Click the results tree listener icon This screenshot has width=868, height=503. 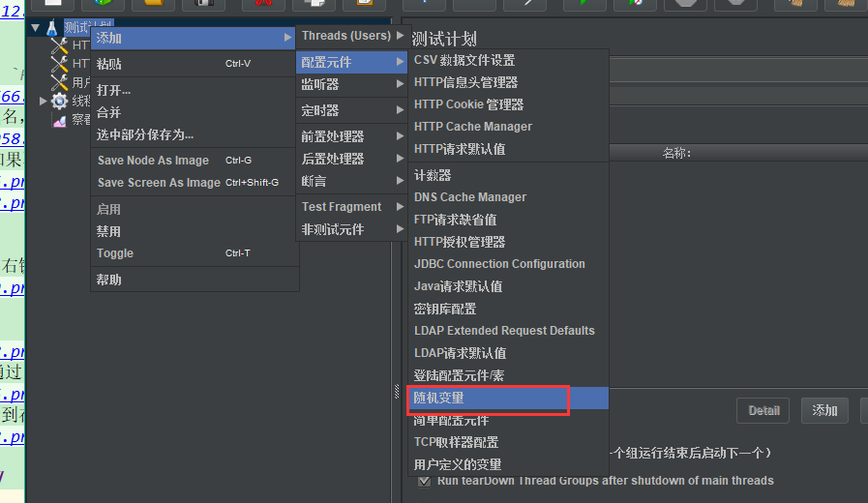59,120
